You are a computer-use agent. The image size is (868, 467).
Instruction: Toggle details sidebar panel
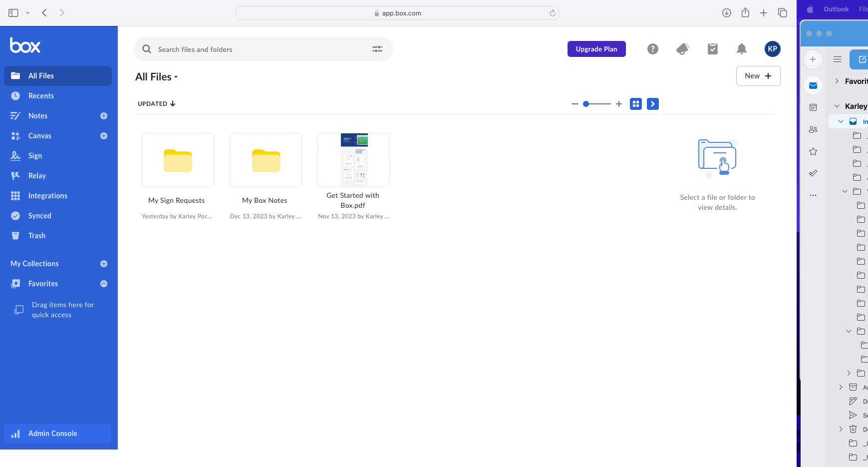653,104
